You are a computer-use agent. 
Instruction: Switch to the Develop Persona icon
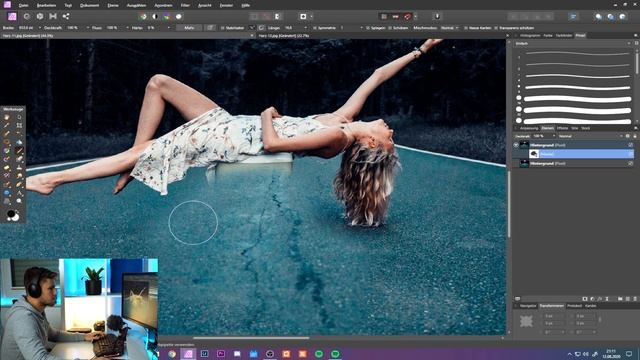[40, 16]
